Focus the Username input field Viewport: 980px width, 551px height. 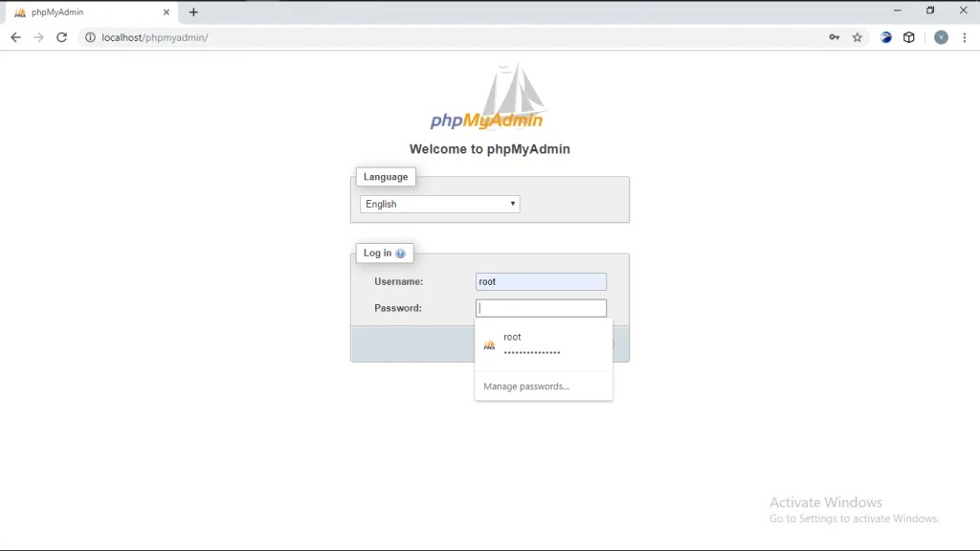(541, 282)
